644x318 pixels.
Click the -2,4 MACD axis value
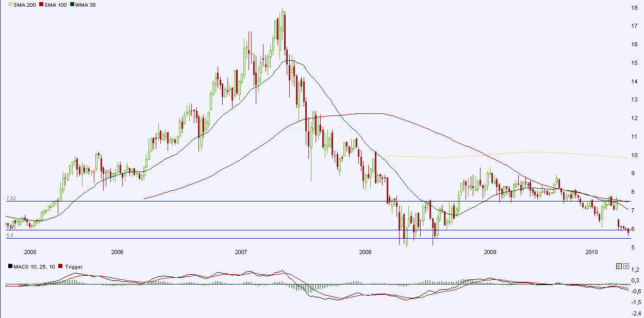[635, 313]
